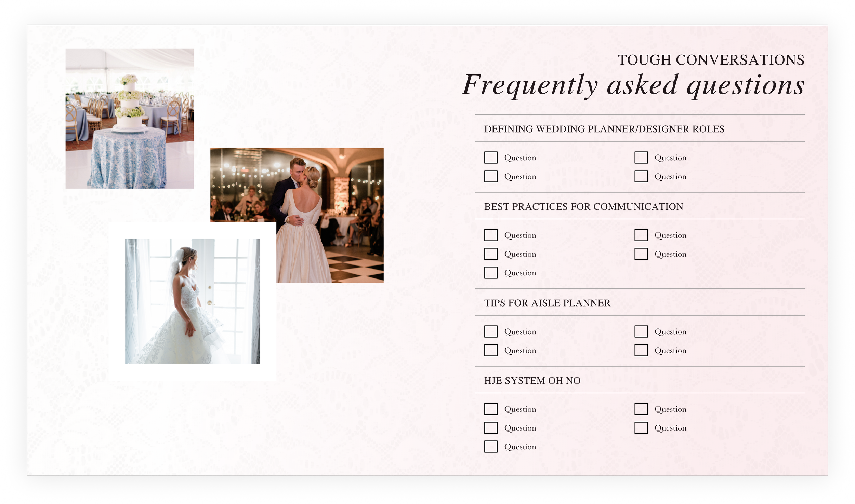Tick bottom right checkbox under Tips for Aisle Planner
Viewport: 855px width, 504px height.
641,350
